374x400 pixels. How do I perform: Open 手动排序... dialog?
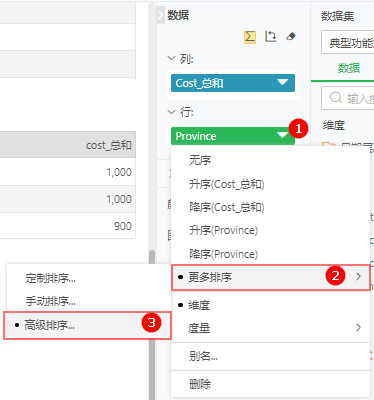coord(89,301)
